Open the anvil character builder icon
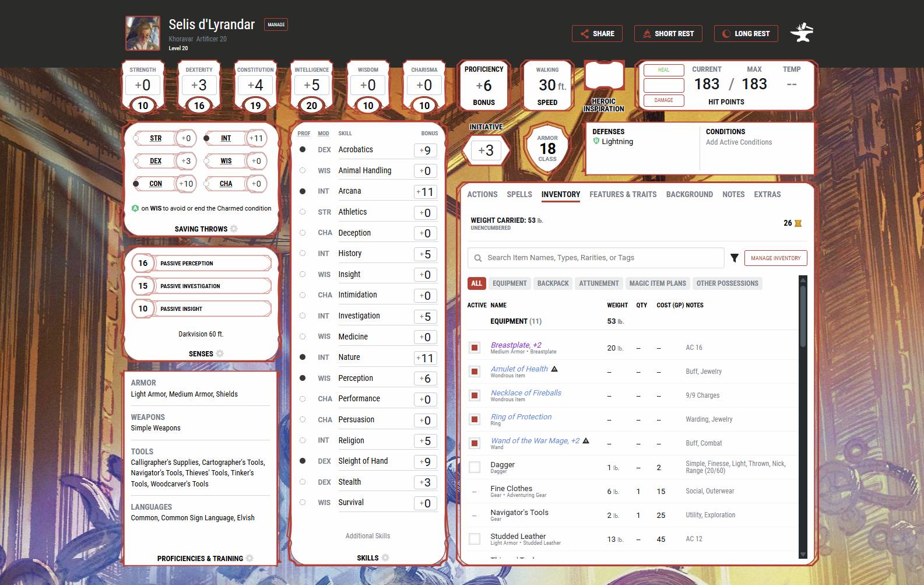 coord(802,33)
